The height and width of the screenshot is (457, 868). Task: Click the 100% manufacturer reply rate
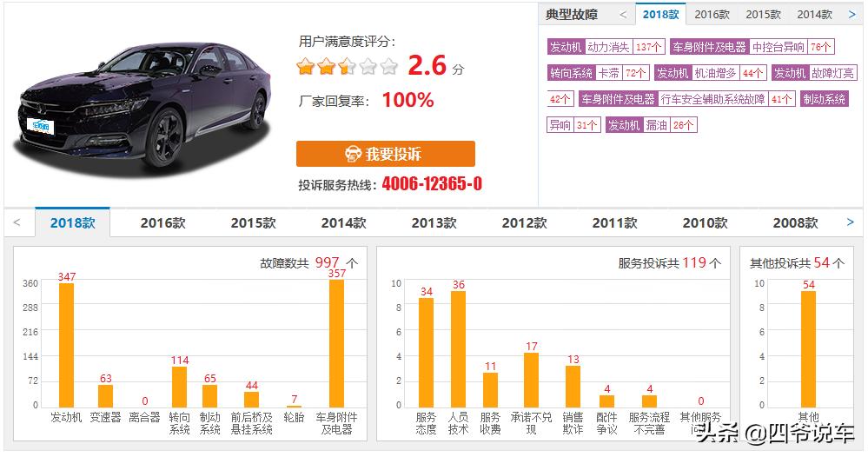tap(408, 100)
